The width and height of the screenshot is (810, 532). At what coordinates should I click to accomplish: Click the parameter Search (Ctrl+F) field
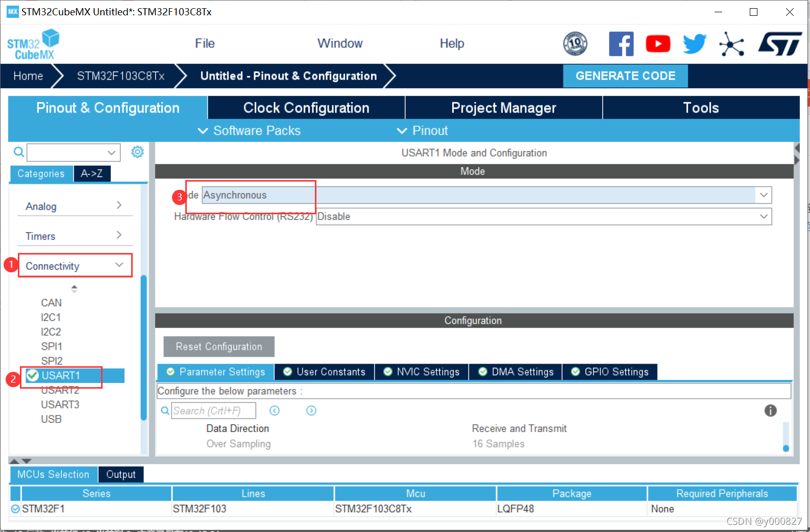(x=213, y=411)
